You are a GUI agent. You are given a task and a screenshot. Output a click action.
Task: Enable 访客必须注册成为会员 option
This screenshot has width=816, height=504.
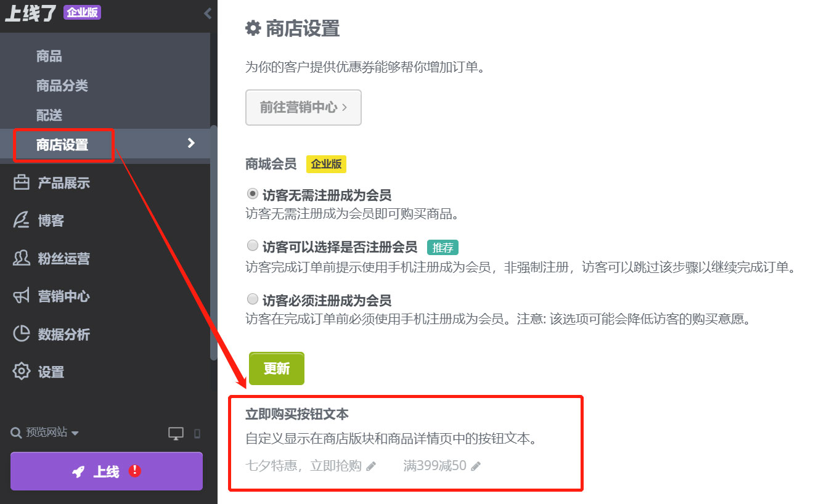252,299
